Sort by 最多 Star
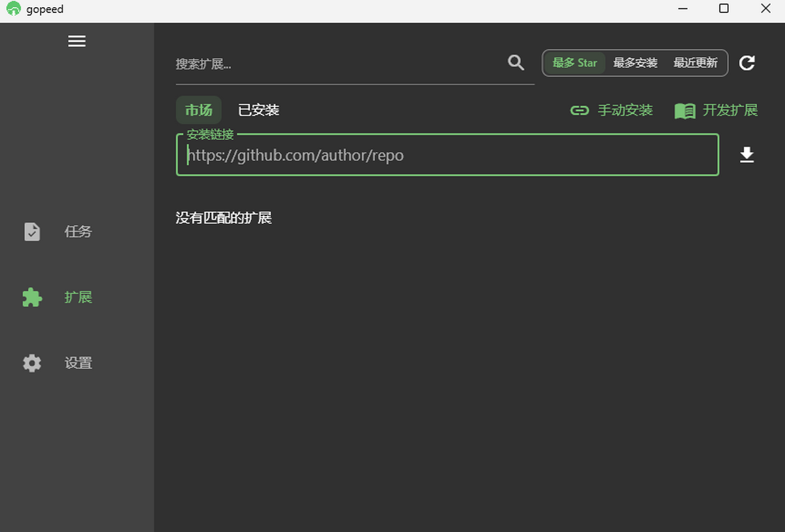The image size is (785, 532). point(575,63)
